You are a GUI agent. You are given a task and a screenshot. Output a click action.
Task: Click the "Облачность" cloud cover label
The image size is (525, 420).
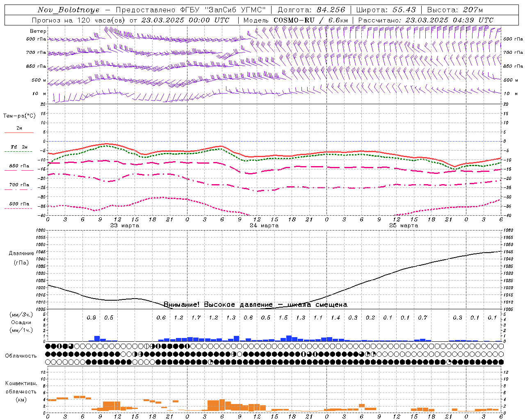pos(21,356)
